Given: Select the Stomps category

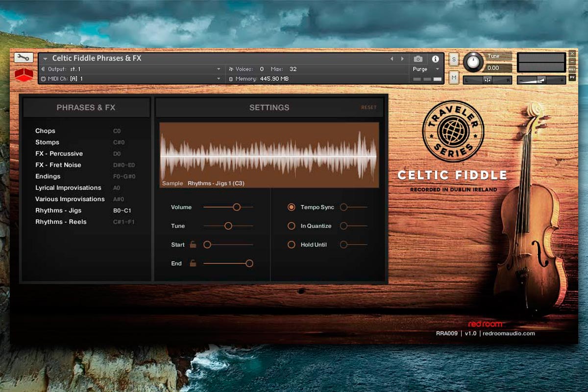Looking at the screenshot, I should [47, 142].
